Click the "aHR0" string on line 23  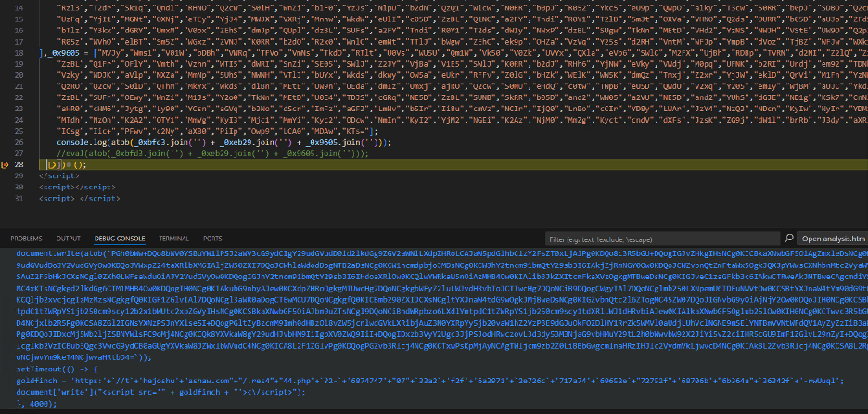point(70,109)
